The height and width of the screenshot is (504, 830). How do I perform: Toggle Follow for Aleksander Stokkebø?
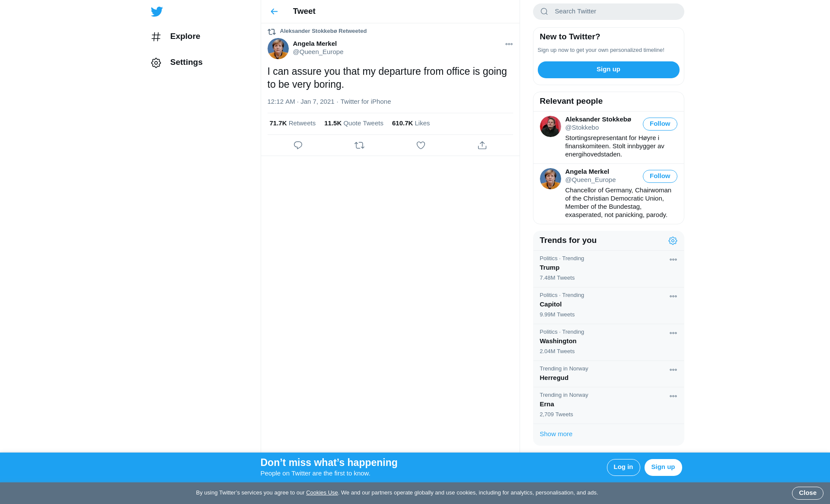tap(660, 124)
